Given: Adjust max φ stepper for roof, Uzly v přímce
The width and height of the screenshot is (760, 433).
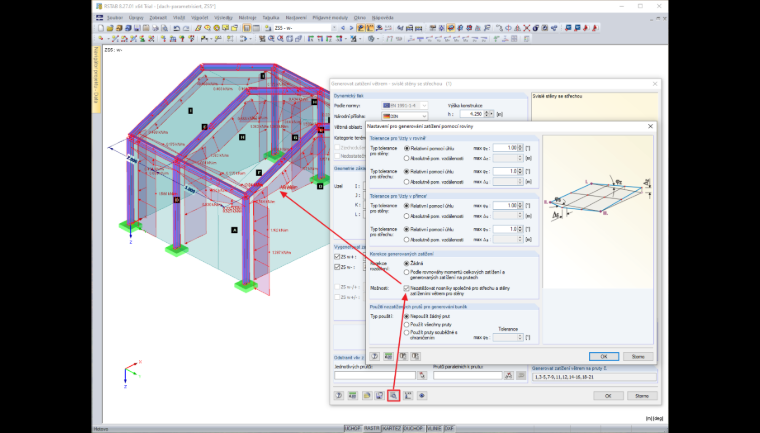Looking at the screenshot, I should (x=521, y=229).
